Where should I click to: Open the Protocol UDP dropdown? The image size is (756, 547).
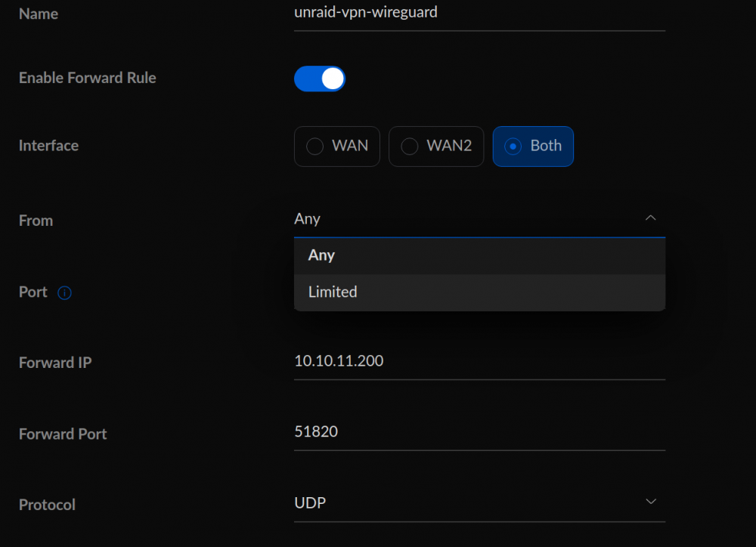click(480, 503)
